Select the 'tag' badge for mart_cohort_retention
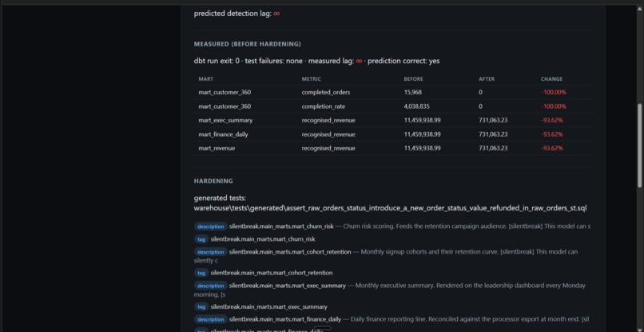 [x=201, y=273]
